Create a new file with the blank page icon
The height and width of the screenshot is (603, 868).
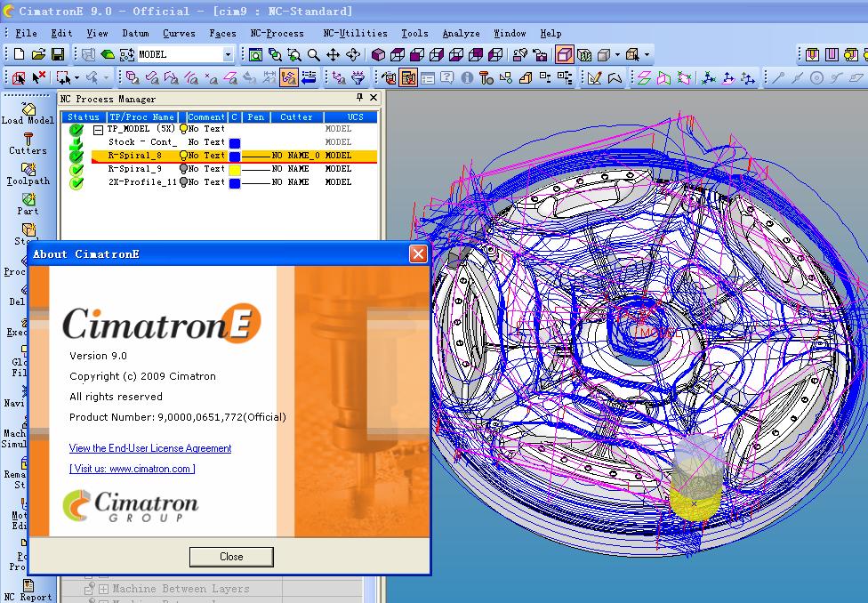click(x=20, y=54)
